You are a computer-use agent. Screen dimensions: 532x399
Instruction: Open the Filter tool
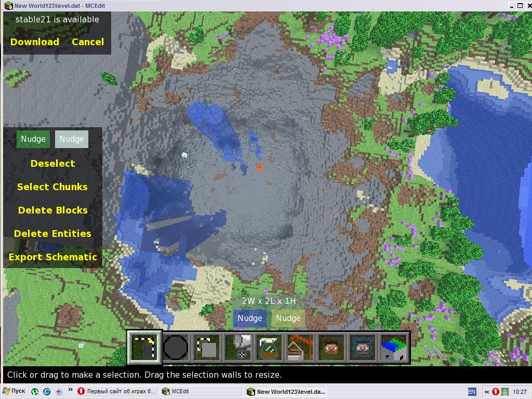point(269,347)
